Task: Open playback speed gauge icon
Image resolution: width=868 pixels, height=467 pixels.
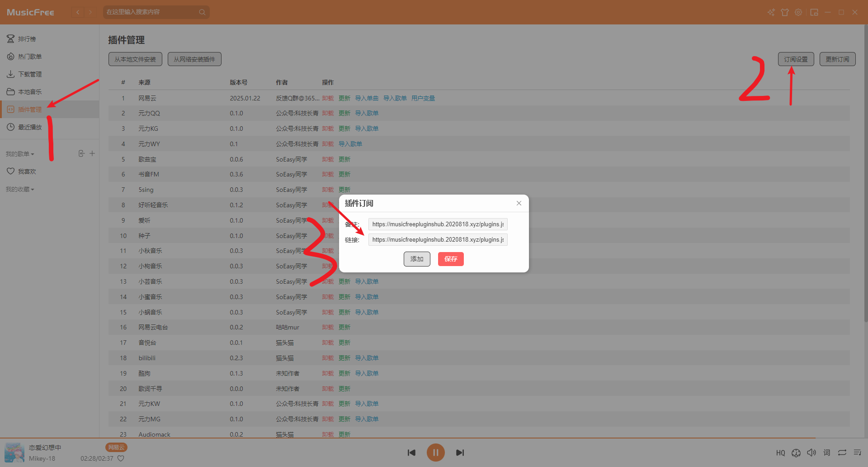Action: [796, 453]
